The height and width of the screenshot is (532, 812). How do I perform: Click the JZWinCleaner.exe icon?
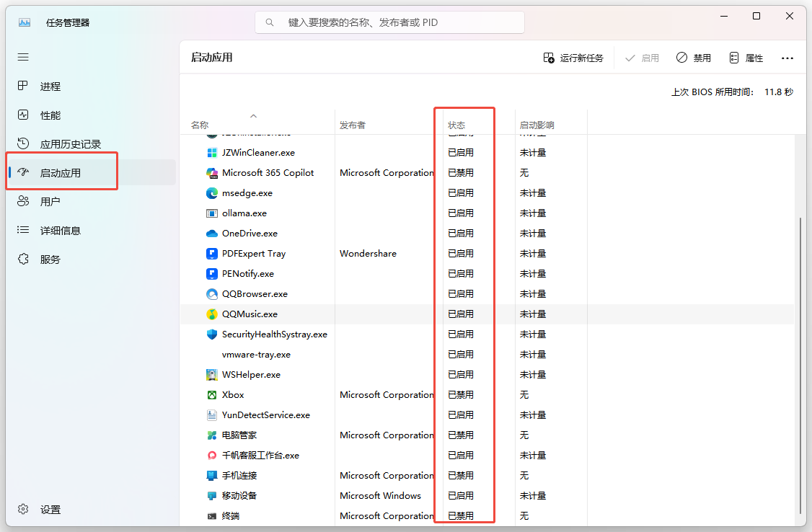point(212,153)
